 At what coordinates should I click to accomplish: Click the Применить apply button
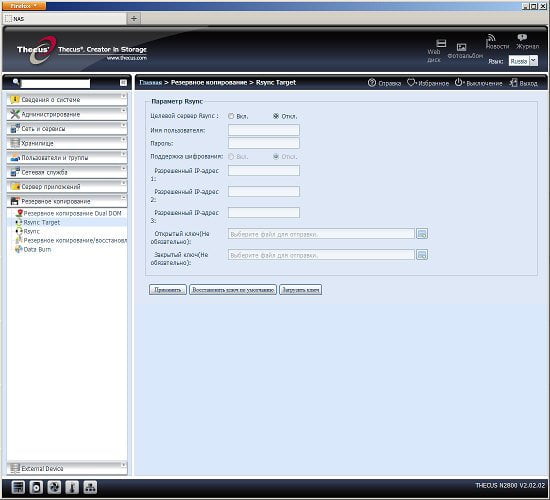point(168,290)
